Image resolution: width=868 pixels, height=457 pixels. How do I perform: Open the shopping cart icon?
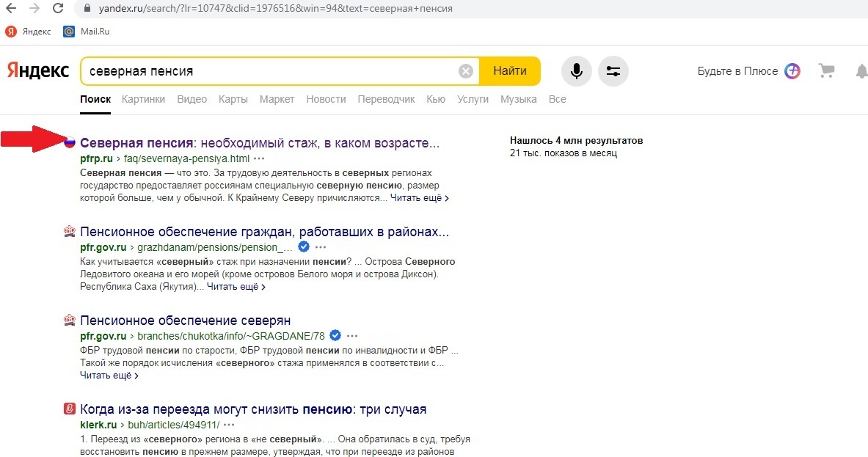[827, 71]
